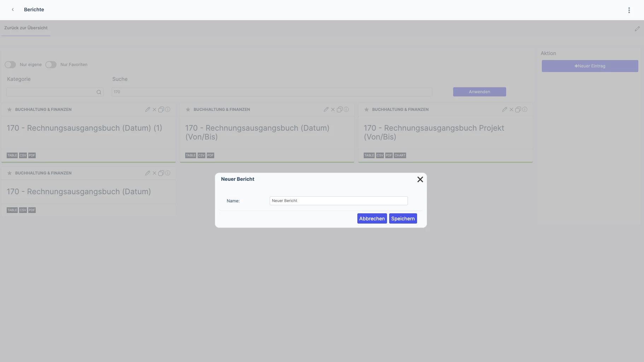This screenshot has height=362, width=644.
Task: Duplicate the Rechnungsausgangsbuch Projekt (Von/Bis) report
Action: 518,109
